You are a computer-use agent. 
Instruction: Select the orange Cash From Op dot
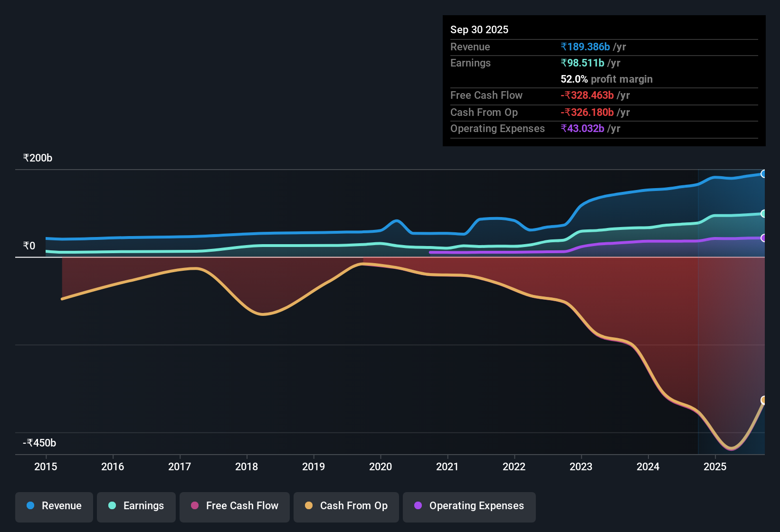click(308, 506)
